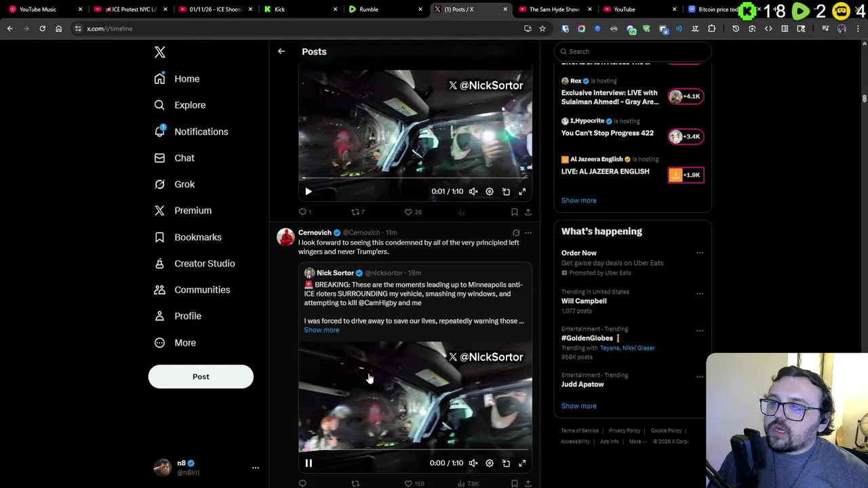
Task: Show more live spaces under Al Jazeera
Action: click(578, 201)
